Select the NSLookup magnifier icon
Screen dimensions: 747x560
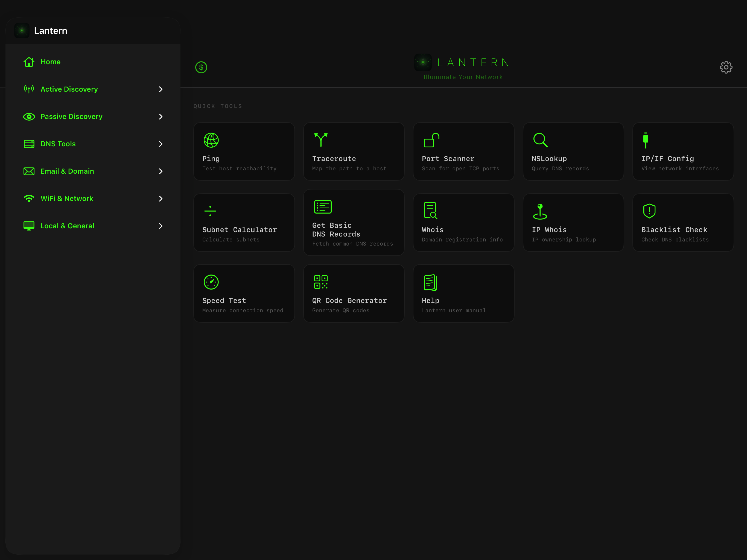pos(540,140)
